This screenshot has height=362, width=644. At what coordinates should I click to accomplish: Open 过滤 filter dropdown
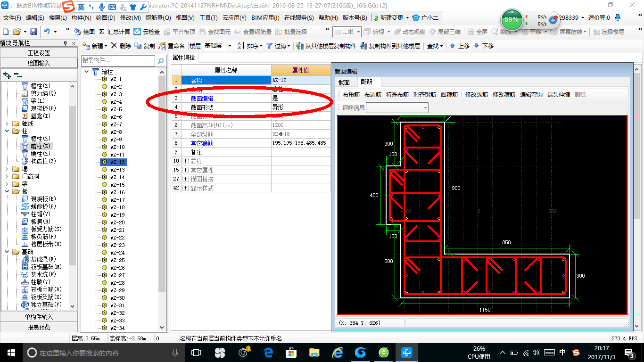[278, 46]
